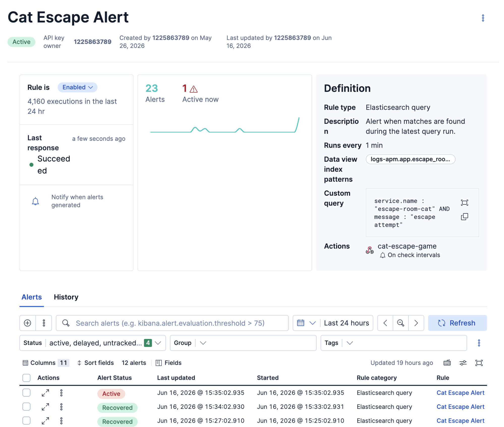Click the notify bell icon
The image size is (504, 427).
(35, 201)
